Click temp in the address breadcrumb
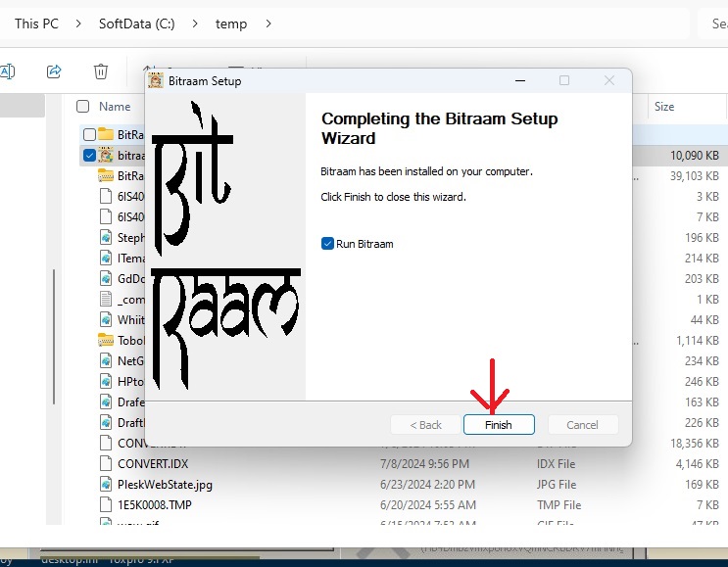Viewport: 728px width, 567px height. click(231, 24)
